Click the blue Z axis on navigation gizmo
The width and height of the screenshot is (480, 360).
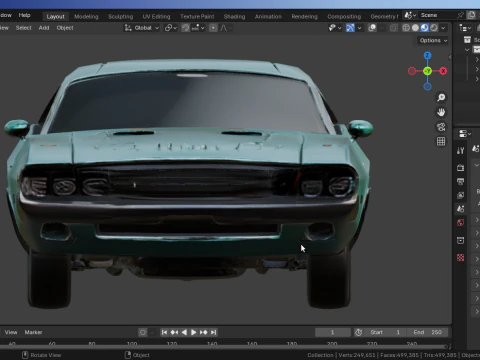(427, 55)
